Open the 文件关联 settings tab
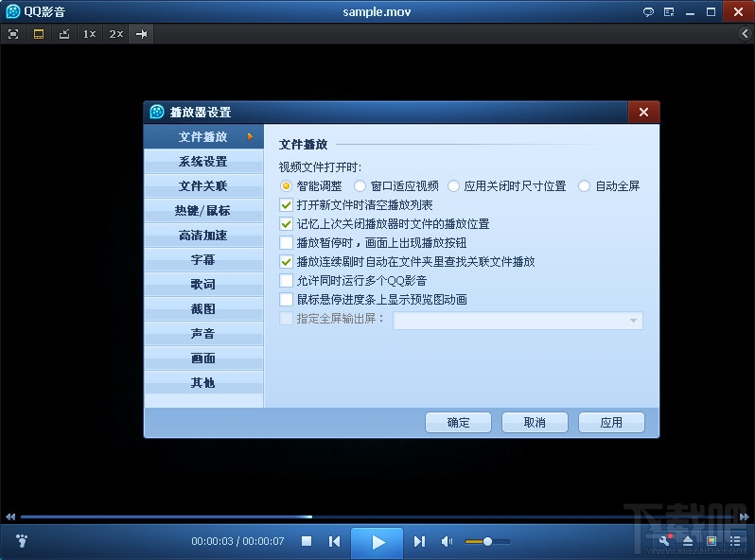The image size is (755, 560). click(x=203, y=185)
